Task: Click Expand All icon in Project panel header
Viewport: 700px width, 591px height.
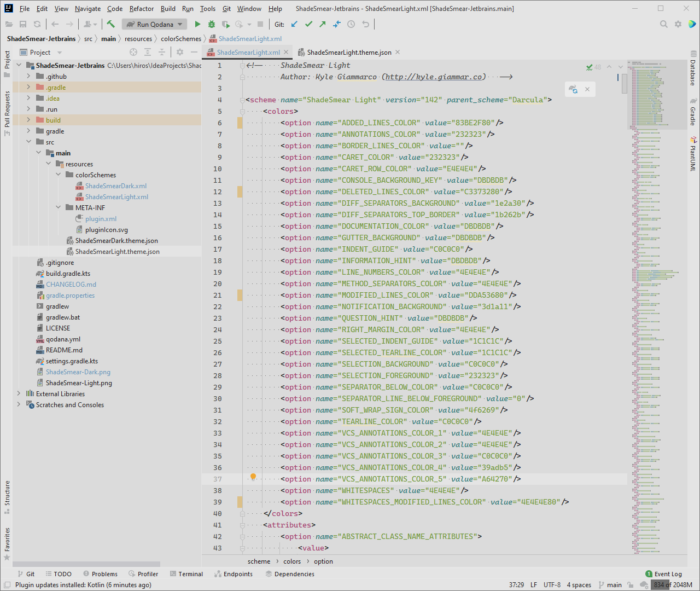Action: (148, 52)
